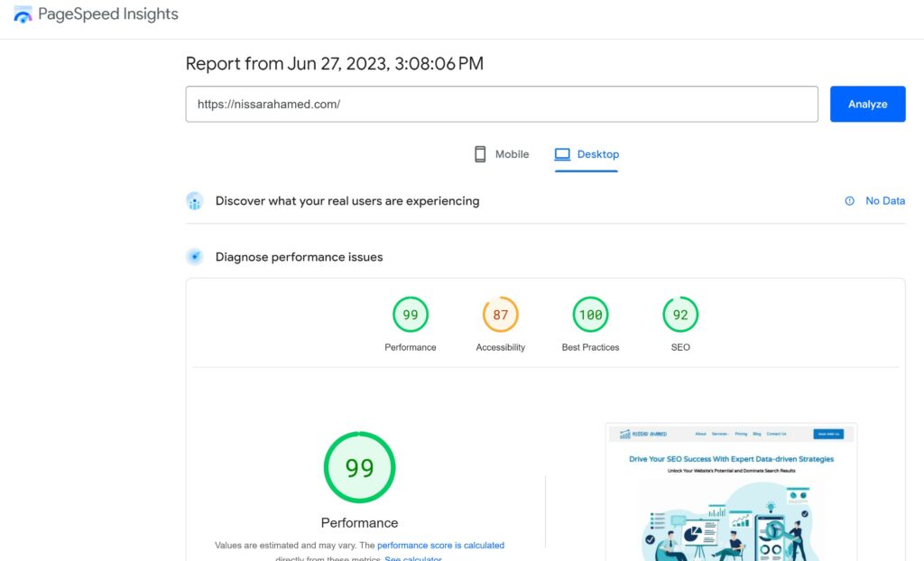This screenshot has width=924, height=561.
Task: Switch to the Mobile tab
Action: pos(500,153)
